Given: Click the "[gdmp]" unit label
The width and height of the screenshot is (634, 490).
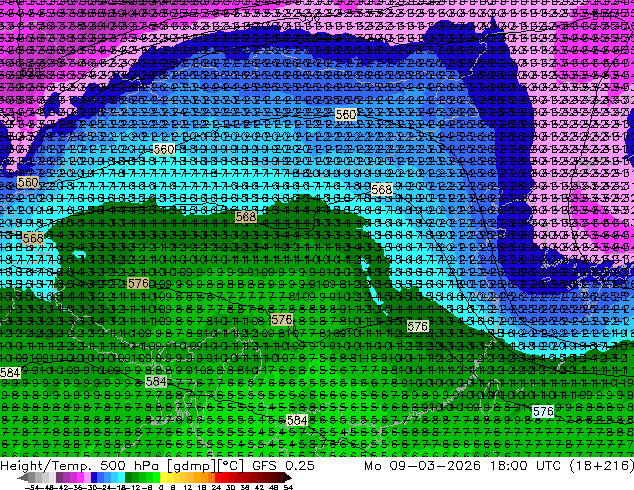Looking at the screenshot, I should [190, 466].
